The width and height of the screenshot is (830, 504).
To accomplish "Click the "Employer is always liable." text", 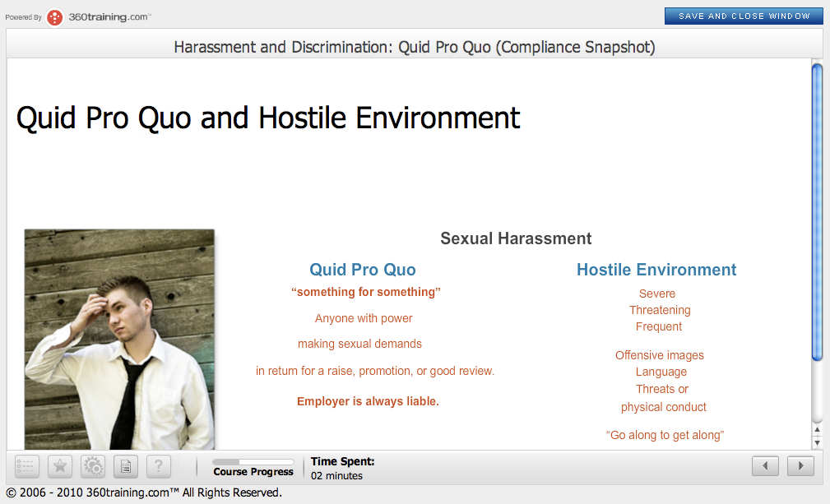I will point(368,401).
